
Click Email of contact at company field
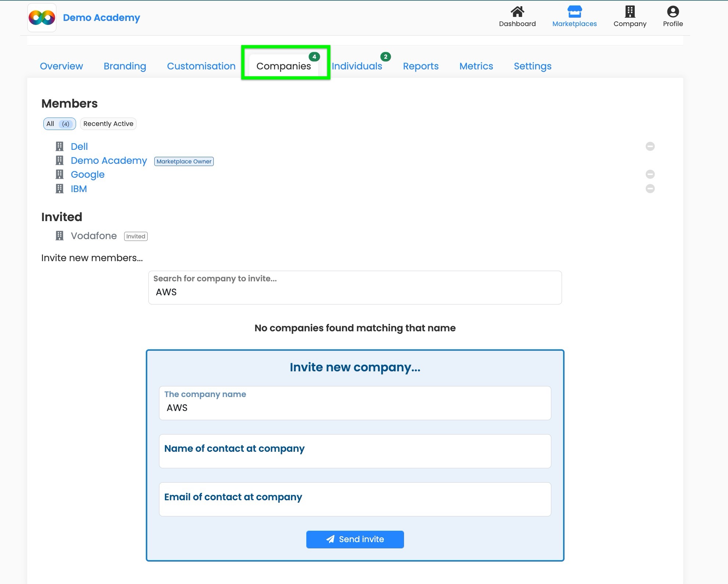[355, 500]
